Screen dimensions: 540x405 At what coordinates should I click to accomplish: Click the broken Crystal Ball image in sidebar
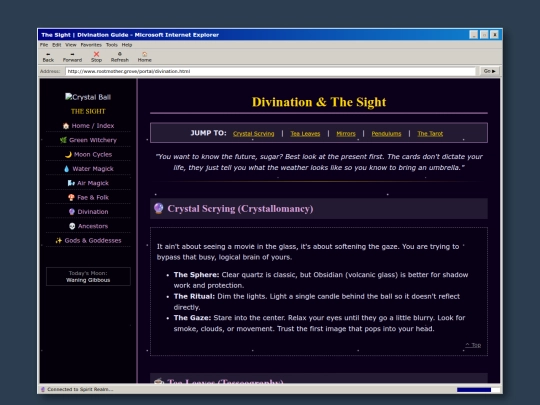point(88,97)
